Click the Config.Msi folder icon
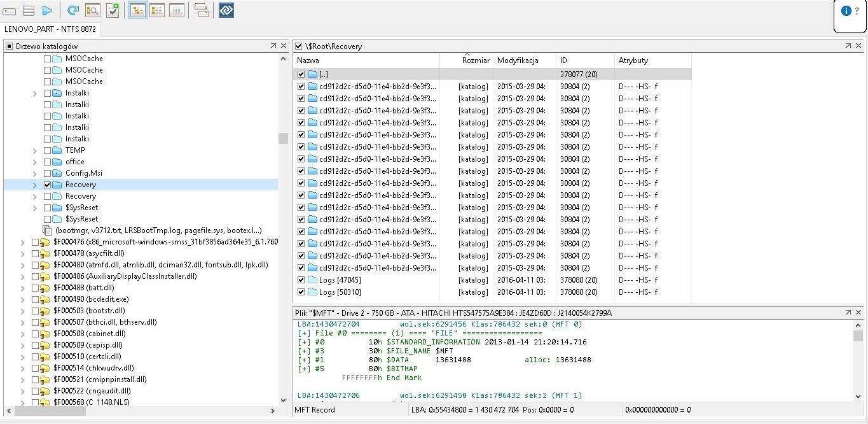This screenshot has height=424, width=868. 57,173
